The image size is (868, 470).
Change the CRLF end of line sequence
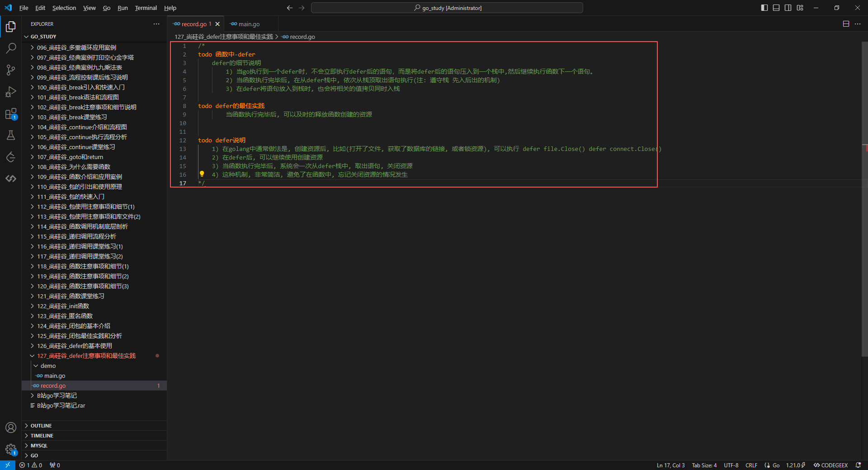pos(751,465)
